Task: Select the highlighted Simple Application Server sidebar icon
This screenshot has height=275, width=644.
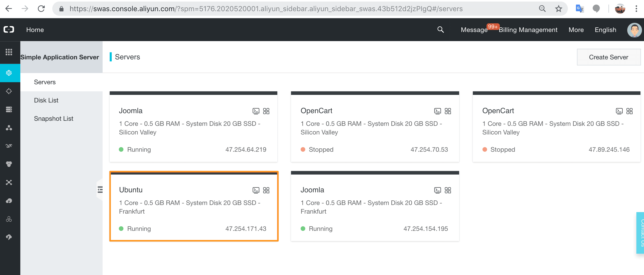Action: tap(9, 73)
